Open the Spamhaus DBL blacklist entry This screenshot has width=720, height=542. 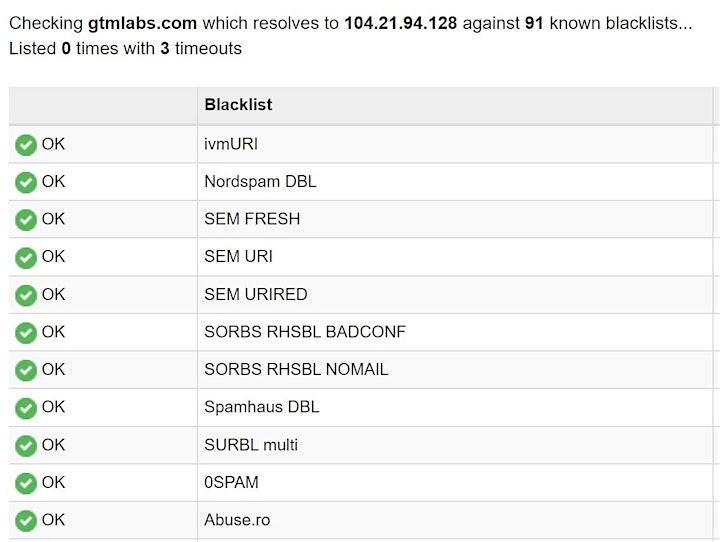[x=262, y=407]
